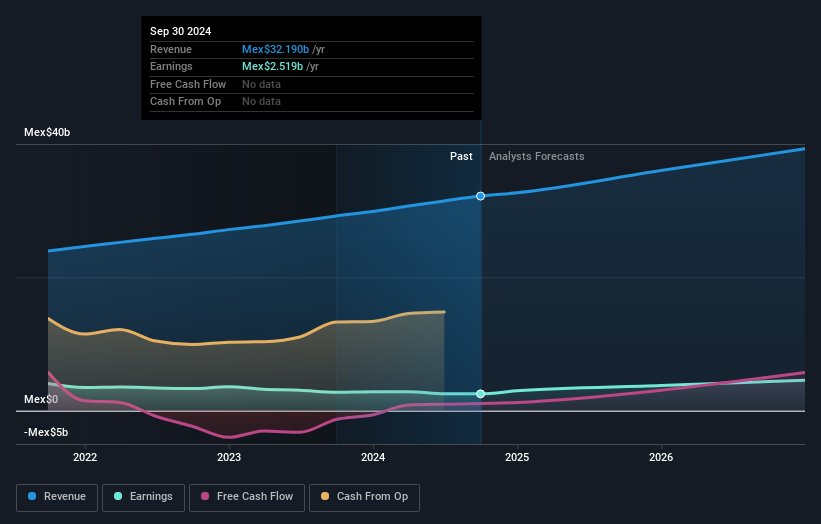Toggle the Earnings legend button
Screen dimensions: 821x524
(143, 497)
